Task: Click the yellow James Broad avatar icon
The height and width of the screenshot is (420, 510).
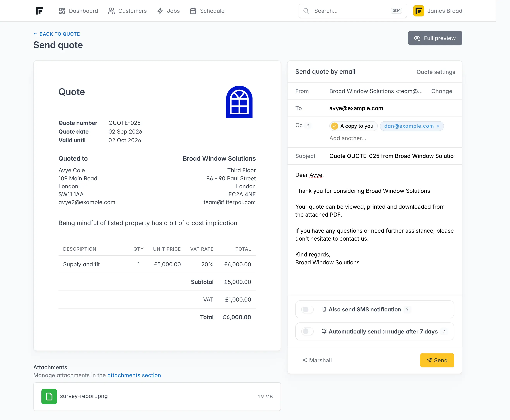Action: [x=418, y=11]
